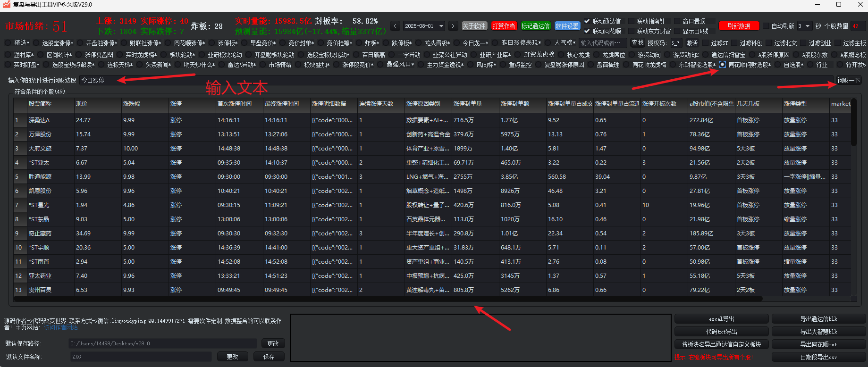868x367 pixels.
Task: Click the 代码txt导出 button
Action: pyautogui.click(x=722, y=332)
